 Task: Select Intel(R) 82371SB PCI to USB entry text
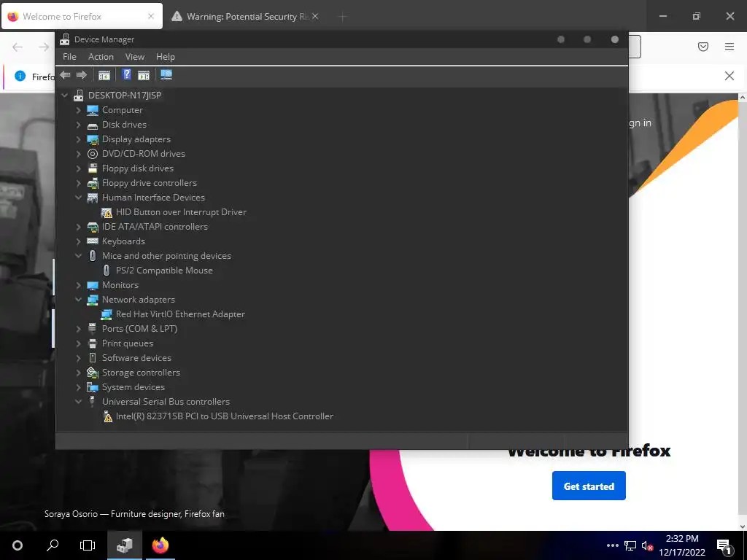(x=225, y=416)
